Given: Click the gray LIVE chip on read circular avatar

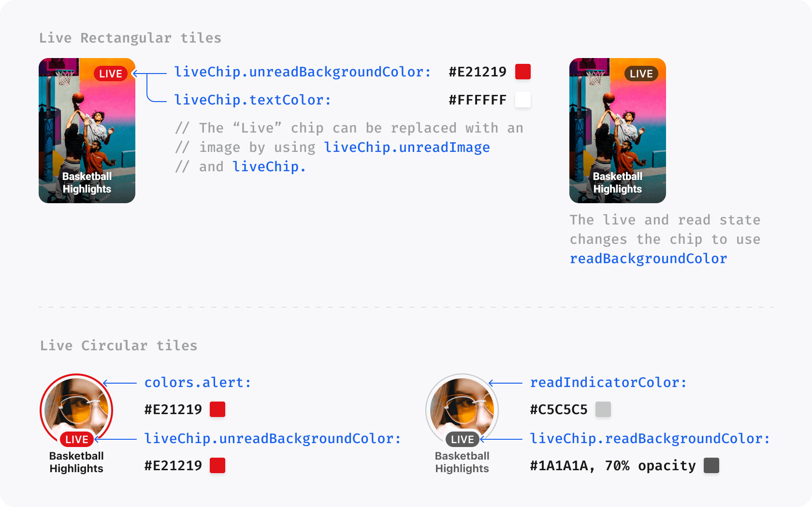Looking at the screenshot, I should tap(462, 439).
